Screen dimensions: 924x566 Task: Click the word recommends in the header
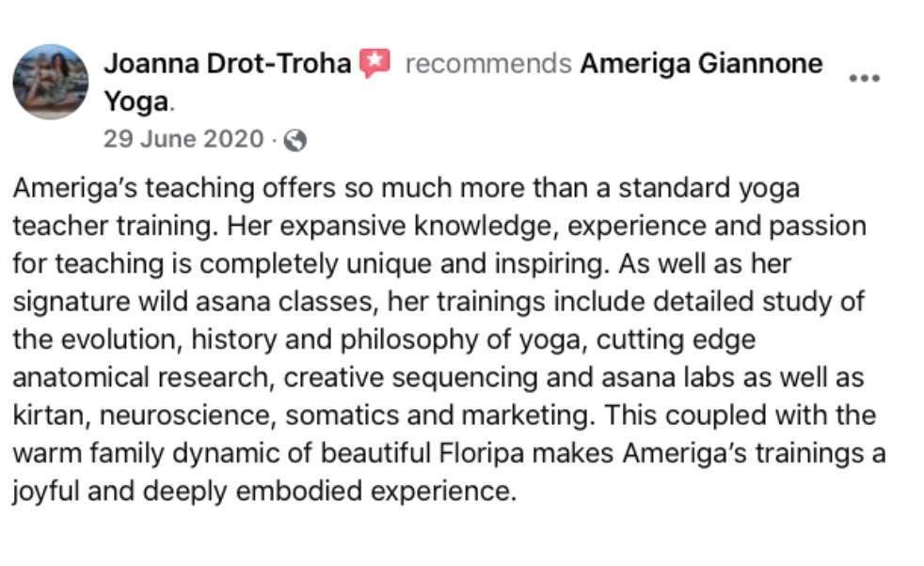[488, 64]
